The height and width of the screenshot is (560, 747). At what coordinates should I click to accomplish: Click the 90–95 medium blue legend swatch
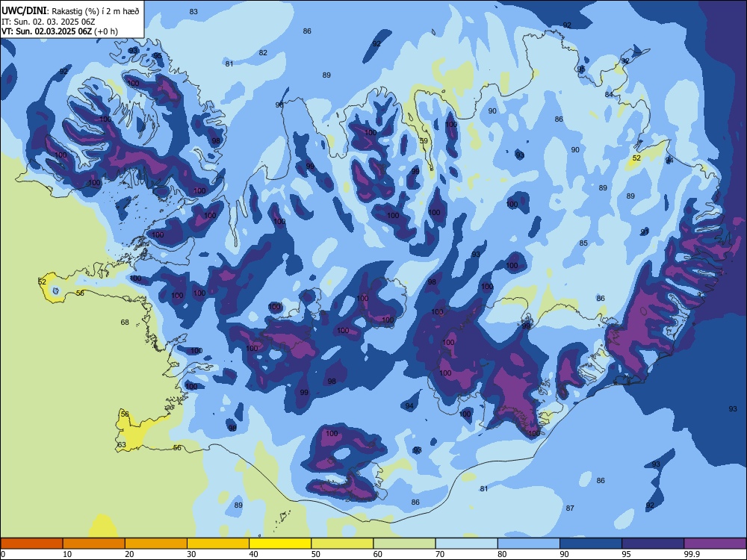[x=591, y=544]
